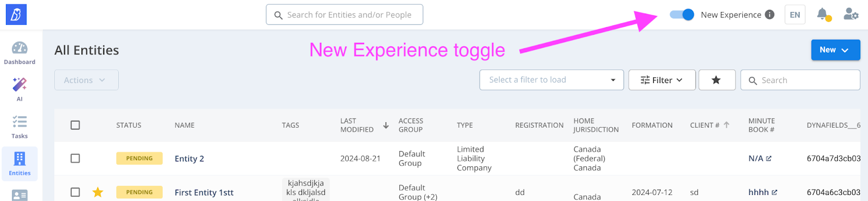
Task: Click the app logo in top-left
Action: [x=16, y=15]
